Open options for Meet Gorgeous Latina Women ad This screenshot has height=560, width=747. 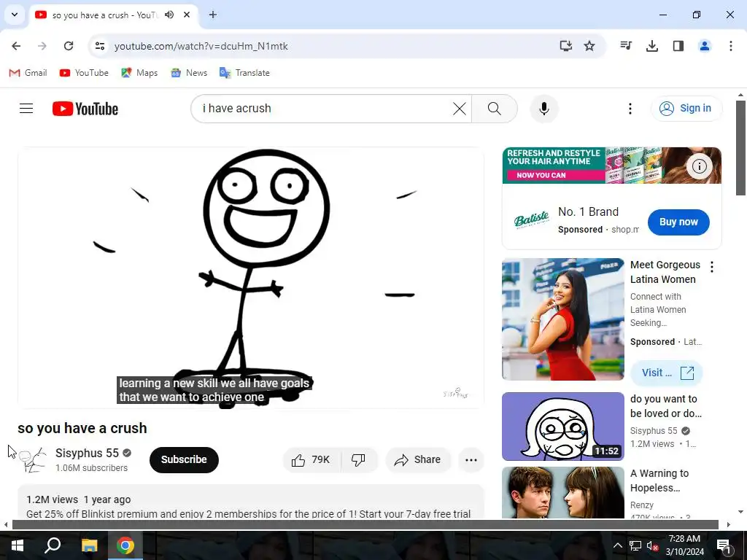tap(712, 267)
